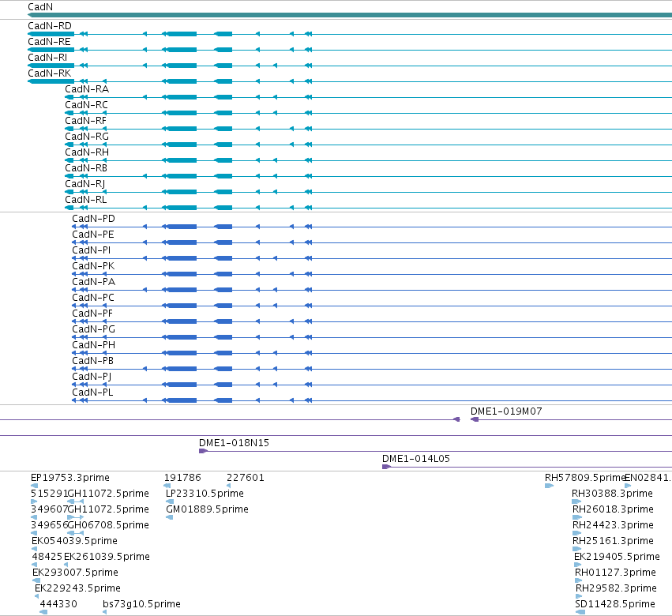
Task: Select EK054039.5prime EST
Action: click(x=74, y=542)
